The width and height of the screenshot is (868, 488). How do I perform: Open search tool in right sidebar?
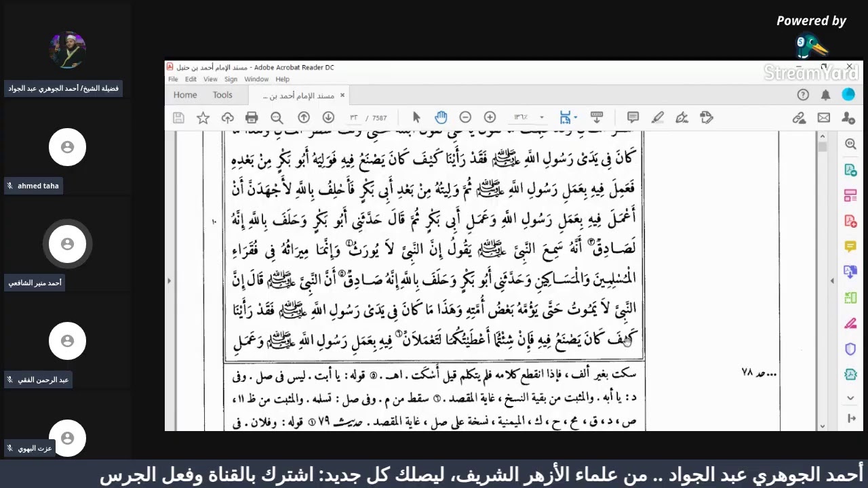pyautogui.click(x=850, y=144)
